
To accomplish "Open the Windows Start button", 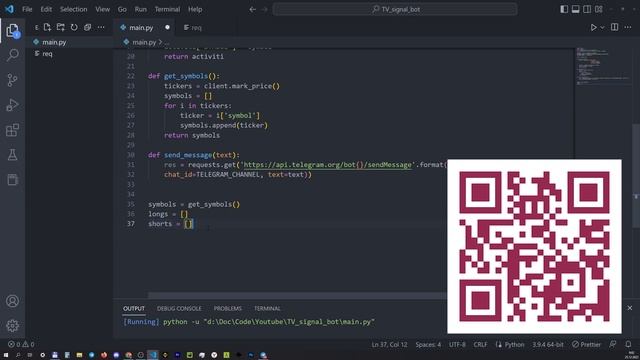I will pos(6,355).
